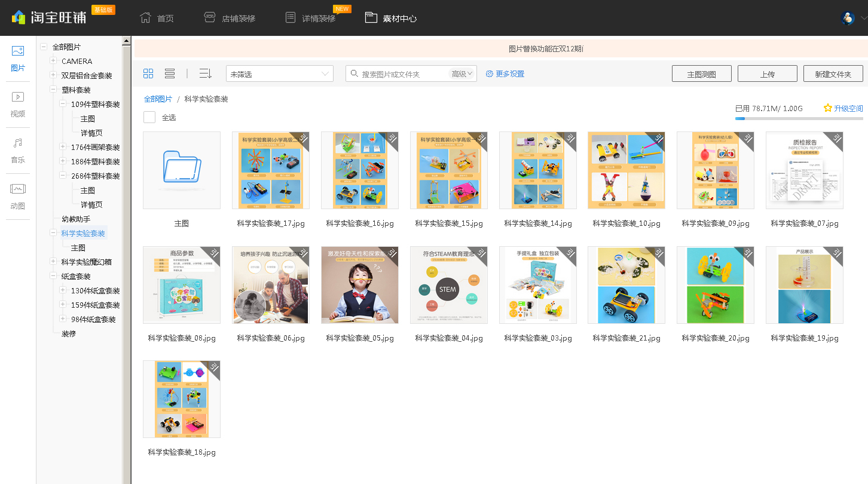Image resolution: width=868 pixels, height=484 pixels.
Task: Click the 新建文件夹 button
Action: click(x=833, y=74)
